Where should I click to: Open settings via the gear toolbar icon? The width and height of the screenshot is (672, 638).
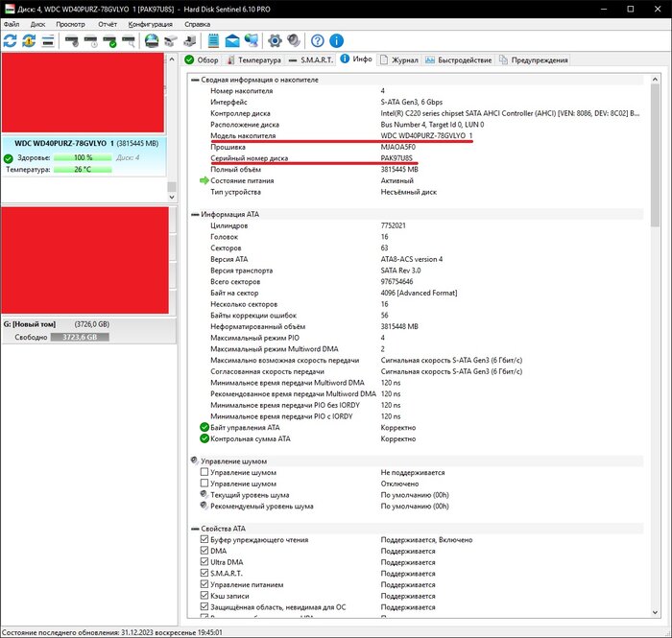(275, 41)
